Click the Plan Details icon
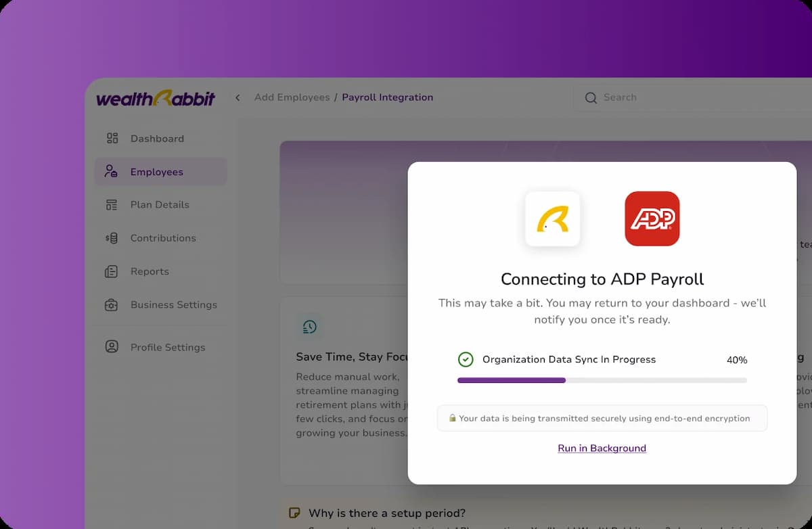The width and height of the screenshot is (812, 529). 112,204
